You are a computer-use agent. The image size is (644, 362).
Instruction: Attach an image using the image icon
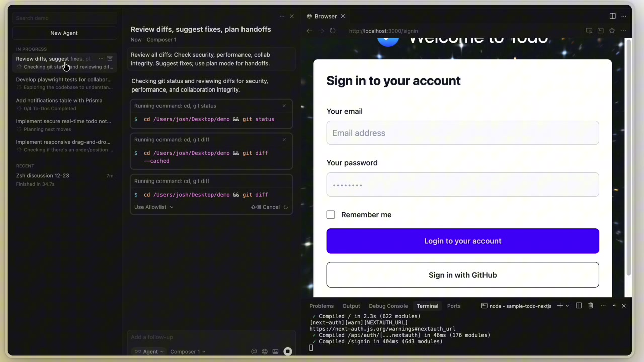(x=275, y=351)
